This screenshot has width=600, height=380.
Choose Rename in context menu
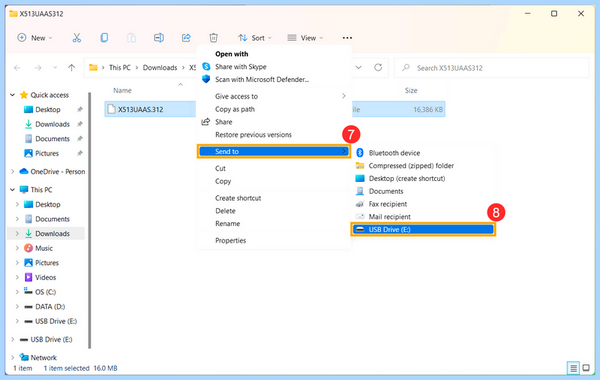[227, 223]
